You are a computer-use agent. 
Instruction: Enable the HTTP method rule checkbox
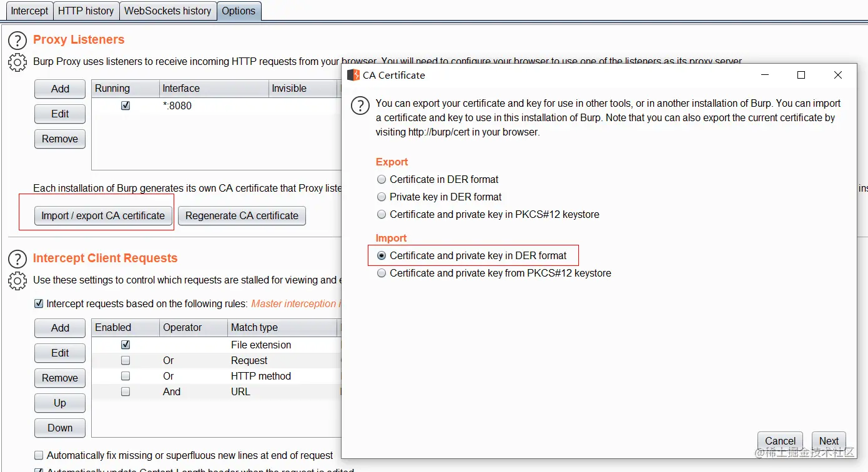click(126, 376)
